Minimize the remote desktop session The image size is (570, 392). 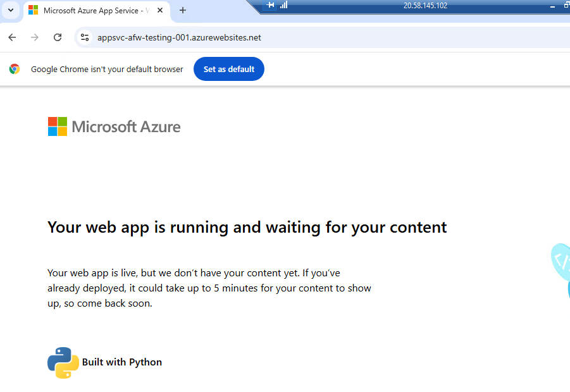[x=554, y=6]
